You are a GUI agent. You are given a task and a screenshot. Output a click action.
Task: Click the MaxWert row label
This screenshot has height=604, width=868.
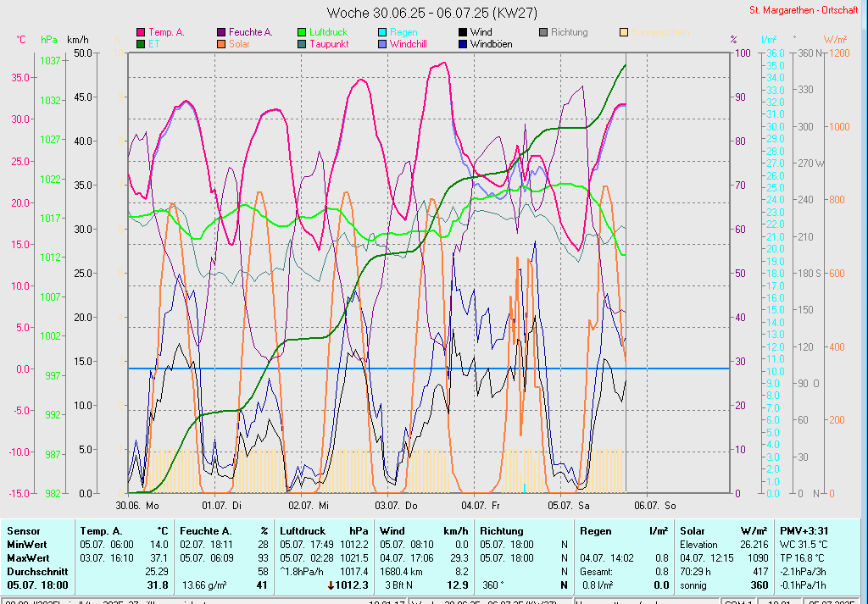click(28, 558)
